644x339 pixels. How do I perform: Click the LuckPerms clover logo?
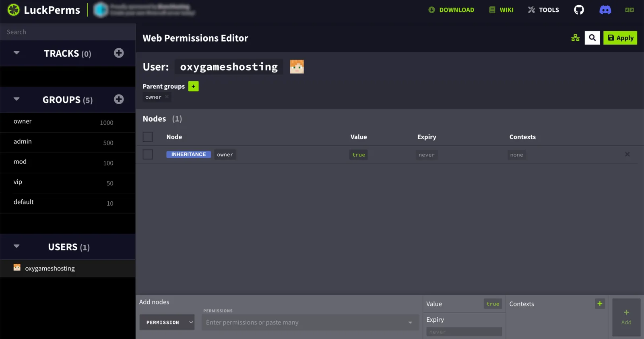point(13,10)
